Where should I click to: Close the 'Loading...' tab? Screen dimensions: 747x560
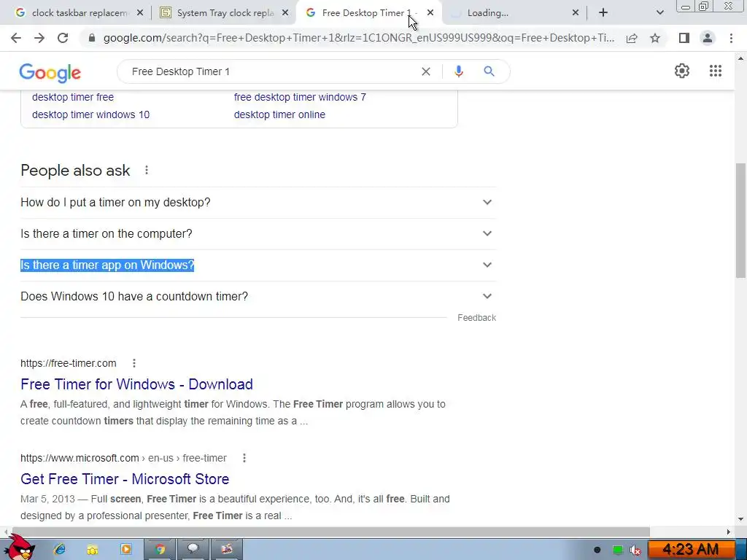[576, 13]
